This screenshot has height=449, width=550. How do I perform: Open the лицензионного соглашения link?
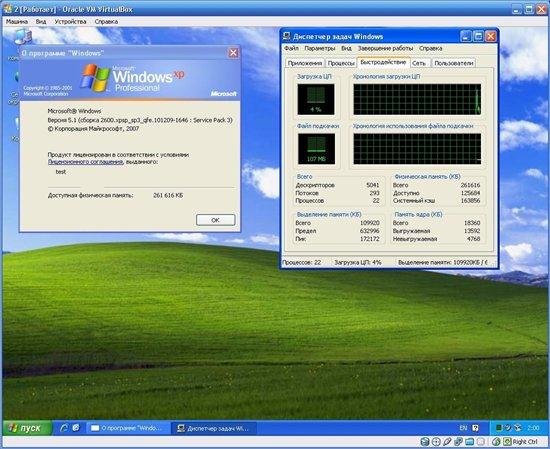point(85,162)
